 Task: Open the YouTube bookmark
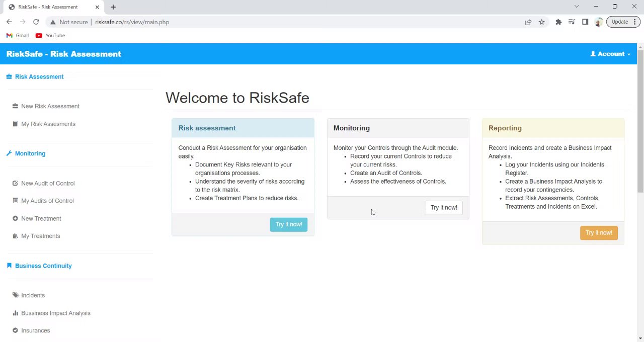pos(50,36)
